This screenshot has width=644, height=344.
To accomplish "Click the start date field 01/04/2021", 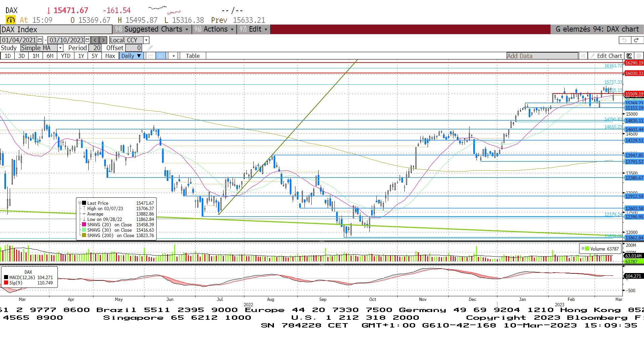I will click(19, 40).
